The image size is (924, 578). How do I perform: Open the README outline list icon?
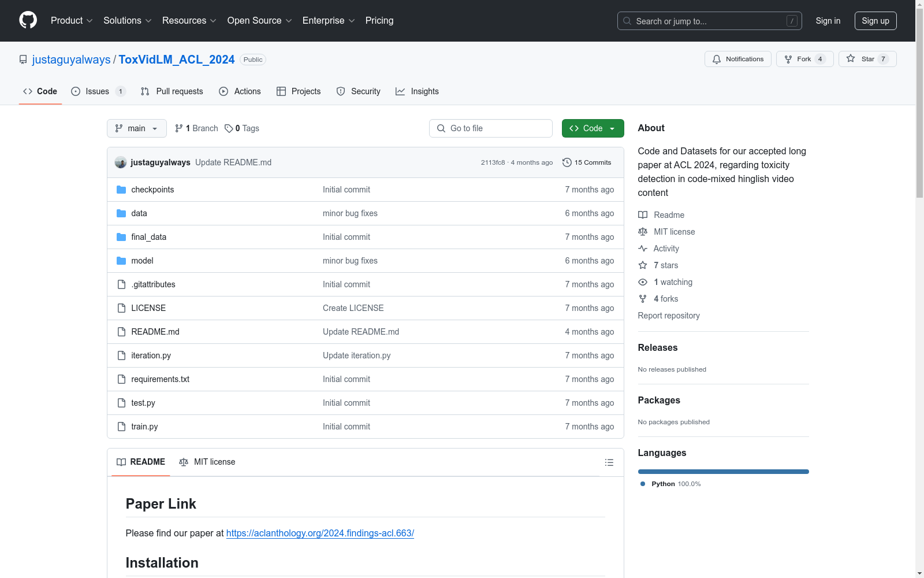pyautogui.click(x=609, y=462)
